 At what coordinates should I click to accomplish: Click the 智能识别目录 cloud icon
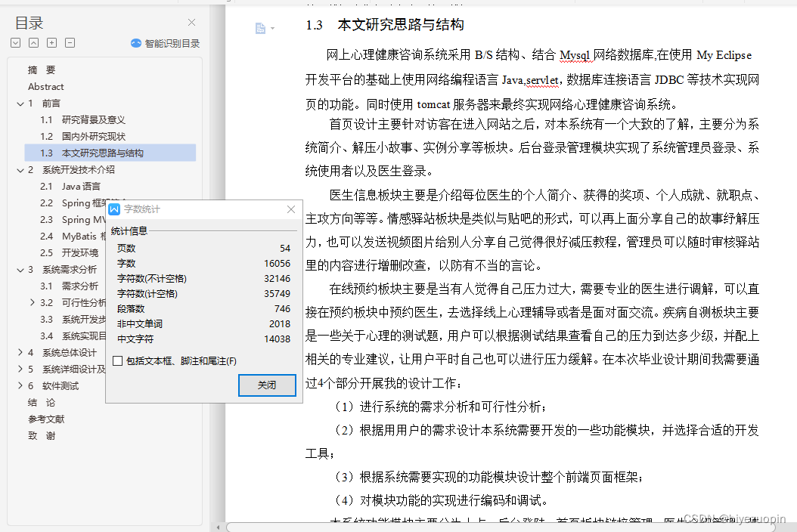pyautogui.click(x=135, y=43)
